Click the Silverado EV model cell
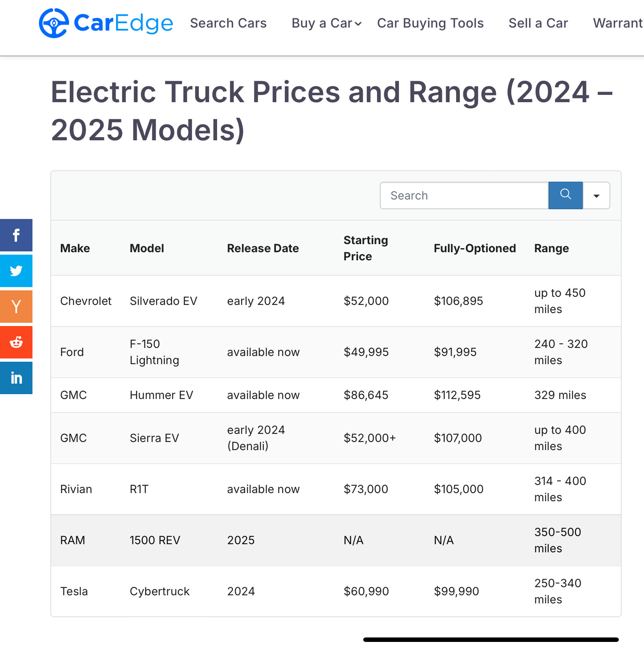The image size is (644, 648). pos(164,301)
